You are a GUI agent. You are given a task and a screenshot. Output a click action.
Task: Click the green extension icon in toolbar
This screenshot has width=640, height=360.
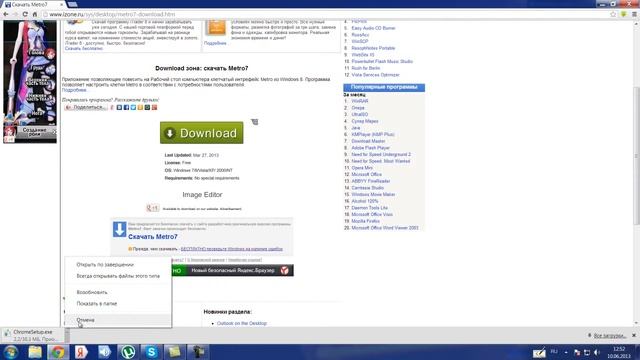coord(624,14)
